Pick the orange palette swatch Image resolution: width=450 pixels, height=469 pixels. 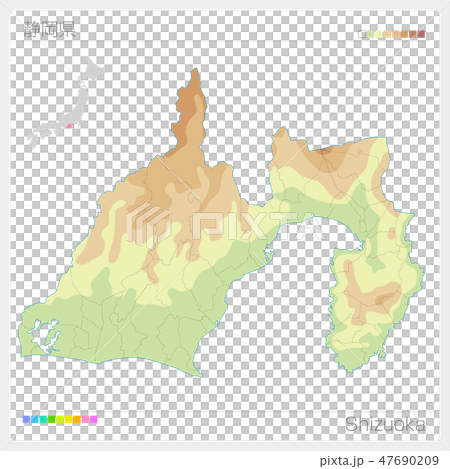pyautogui.click(x=77, y=419)
